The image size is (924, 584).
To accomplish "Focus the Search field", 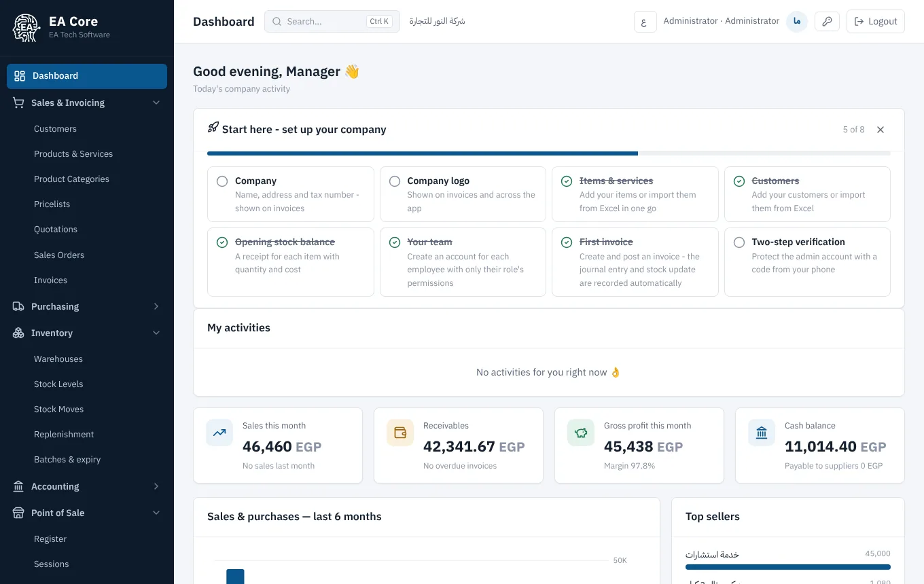I will [332, 22].
